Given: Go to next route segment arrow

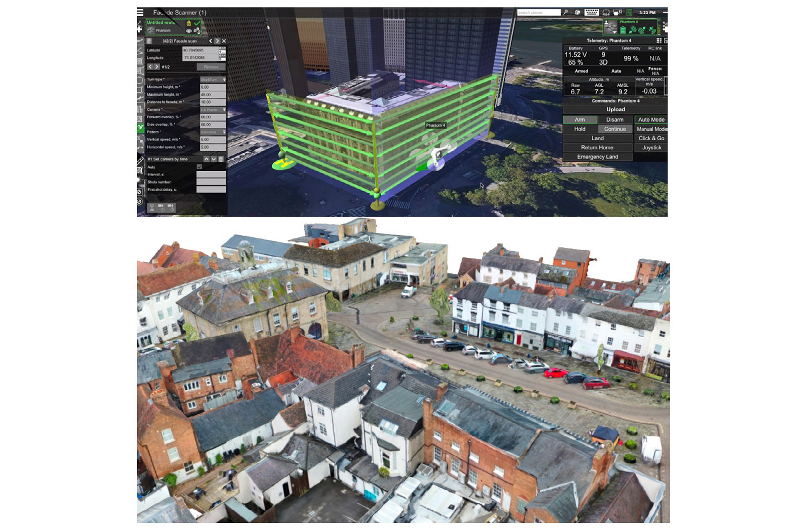Looking at the screenshot, I should click(x=217, y=41).
